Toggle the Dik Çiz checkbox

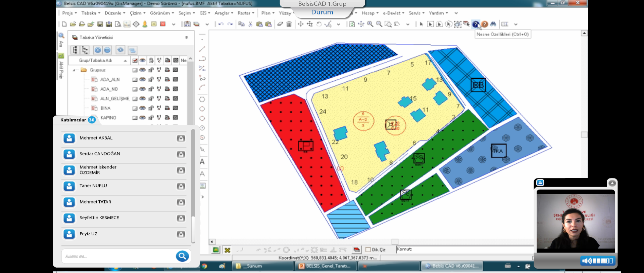coord(368,250)
